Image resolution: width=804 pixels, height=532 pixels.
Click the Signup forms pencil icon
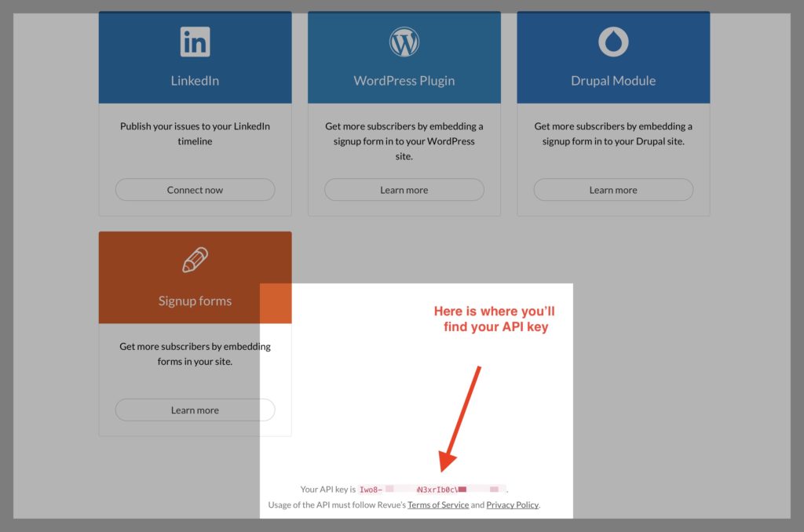196,260
